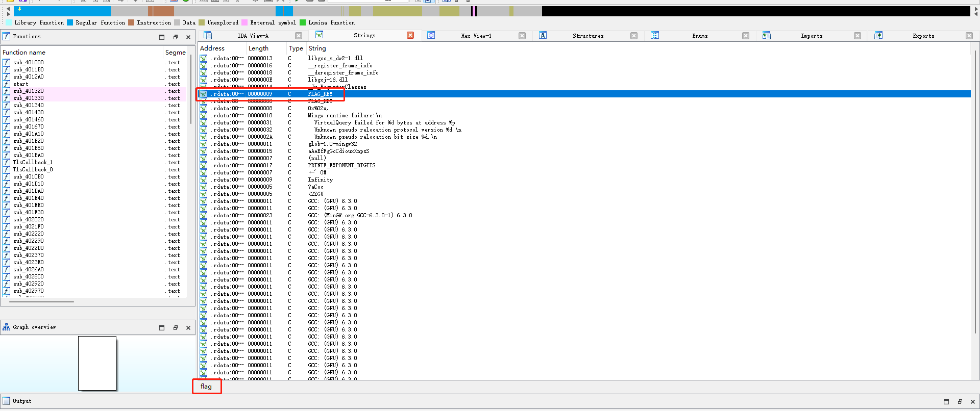This screenshot has width=980, height=411.
Task: Float the Graph overview panel
Action: 175,327
